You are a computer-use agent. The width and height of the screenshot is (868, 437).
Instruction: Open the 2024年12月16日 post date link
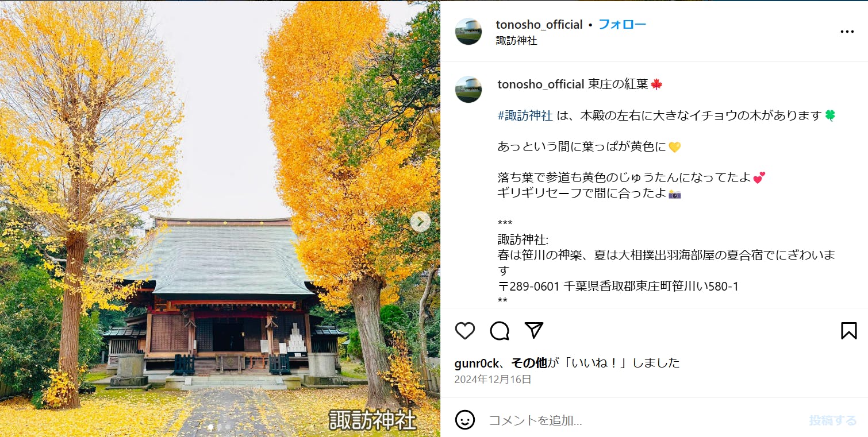coord(493,380)
